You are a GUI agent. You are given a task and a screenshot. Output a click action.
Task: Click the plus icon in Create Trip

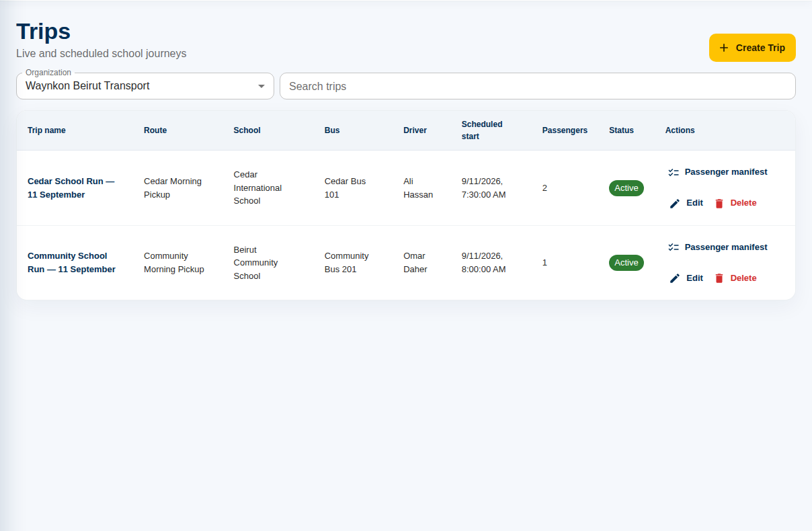[x=724, y=48]
